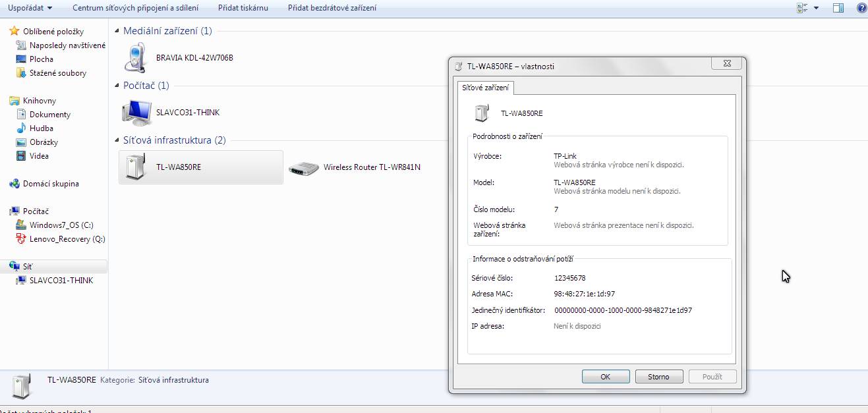Click the Windows7_OS (C:) drive icon
The width and height of the screenshot is (868, 413).
pyautogui.click(x=22, y=225)
